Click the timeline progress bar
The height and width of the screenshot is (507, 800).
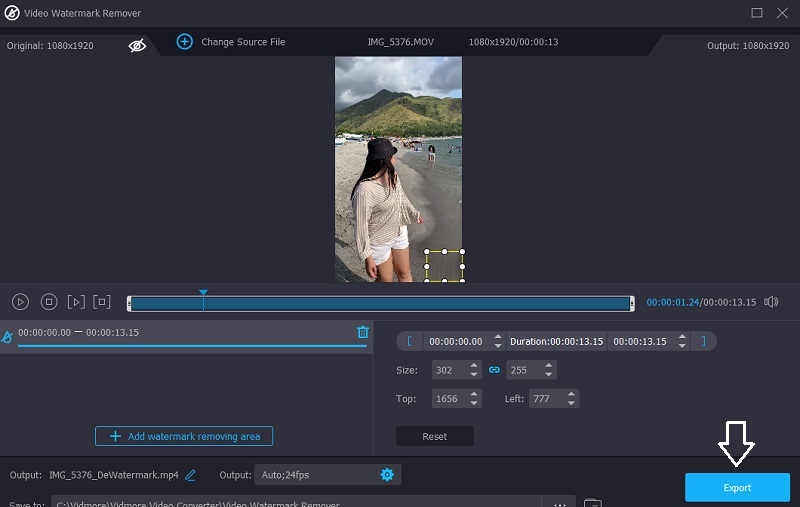pyautogui.click(x=380, y=303)
